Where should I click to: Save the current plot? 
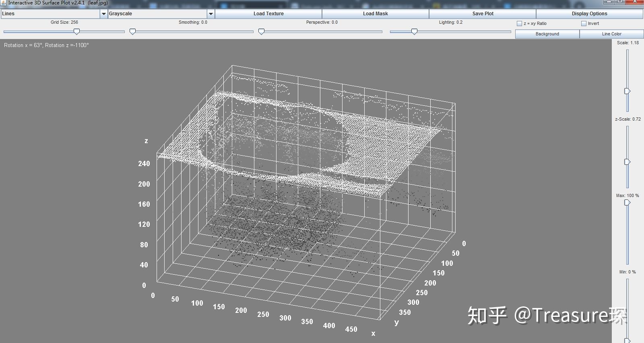pyautogui.click(x=483, y=14)
